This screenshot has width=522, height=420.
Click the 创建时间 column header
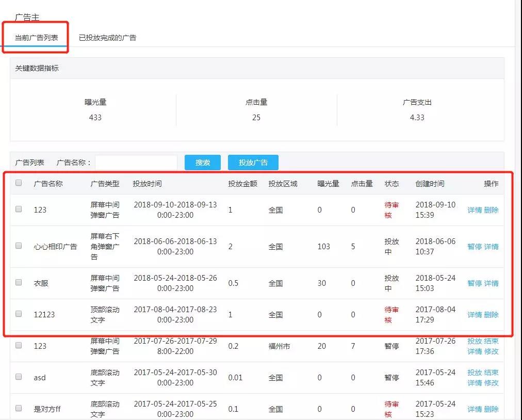[430, 184]
